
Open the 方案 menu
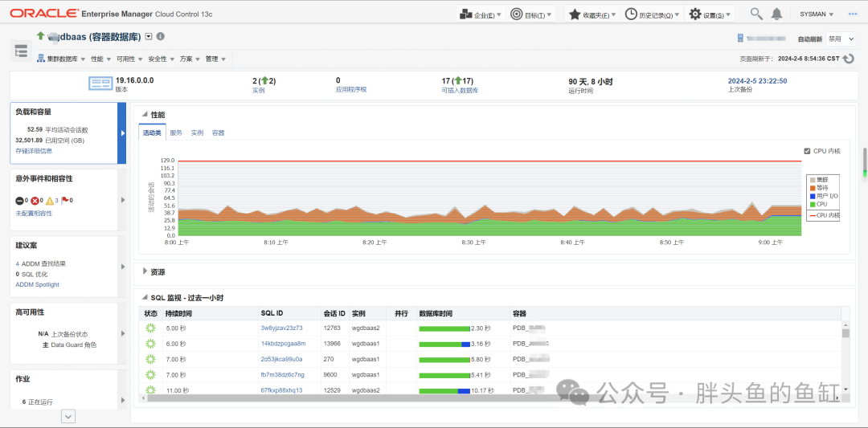[x=189, y=59]
